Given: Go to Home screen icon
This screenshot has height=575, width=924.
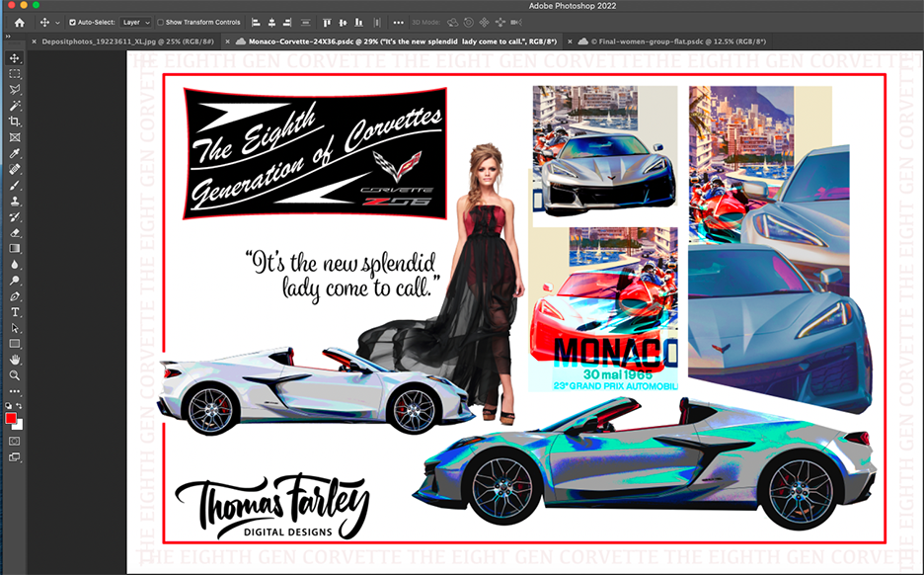Looking at the screenshot, I should click(20, 23).
